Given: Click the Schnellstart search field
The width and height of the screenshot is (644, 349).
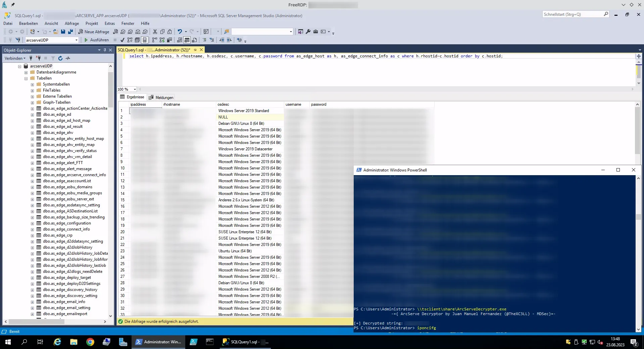Looking at the screenshot, I should pyautogui.click(x=572, y=14).
